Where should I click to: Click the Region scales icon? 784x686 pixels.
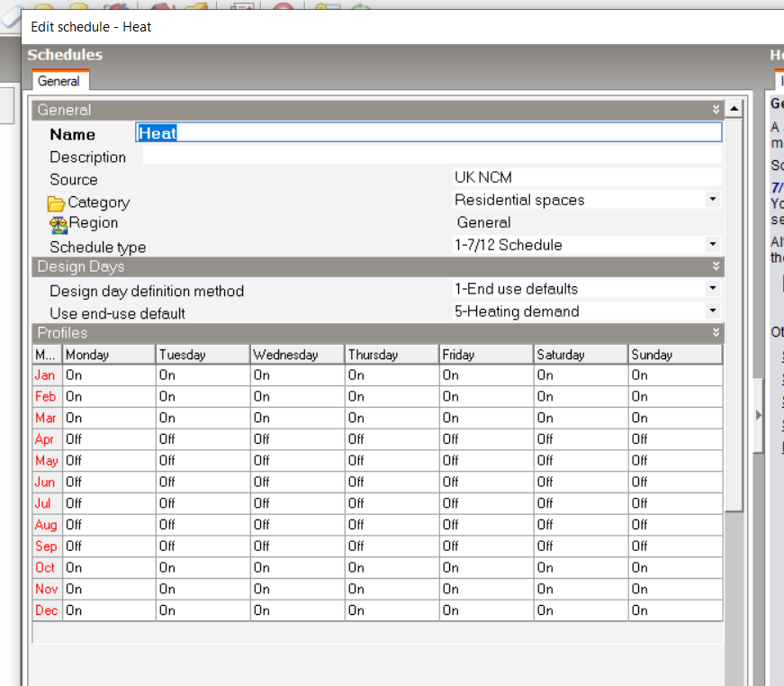point(59,225)
